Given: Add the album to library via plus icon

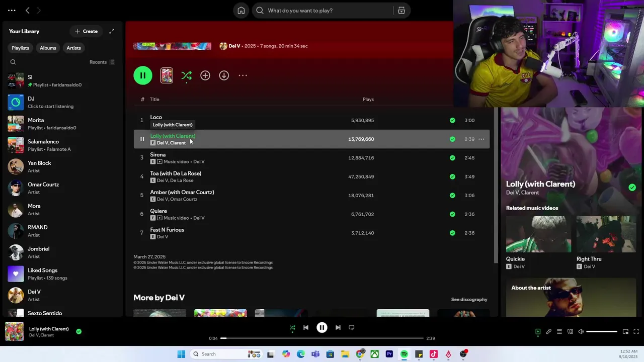Looking at the screenshot, I should tap(205, 75).
